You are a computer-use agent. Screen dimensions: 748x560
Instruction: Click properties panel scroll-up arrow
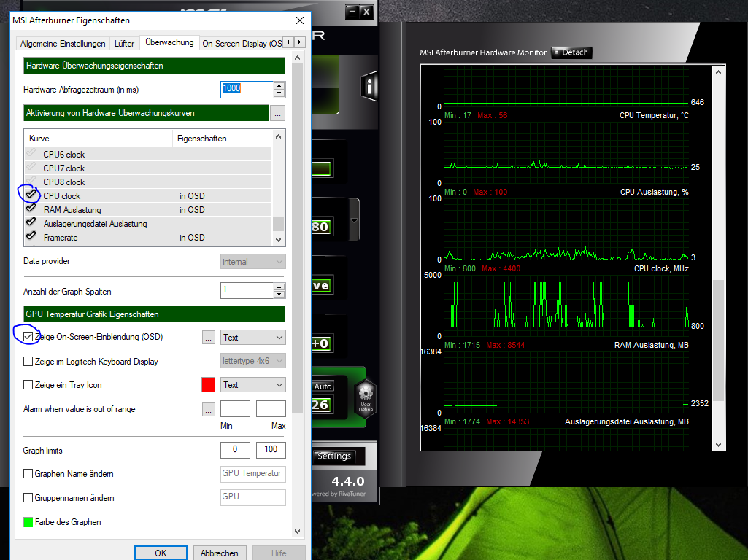pyautogui.click(x=298, y=58)
